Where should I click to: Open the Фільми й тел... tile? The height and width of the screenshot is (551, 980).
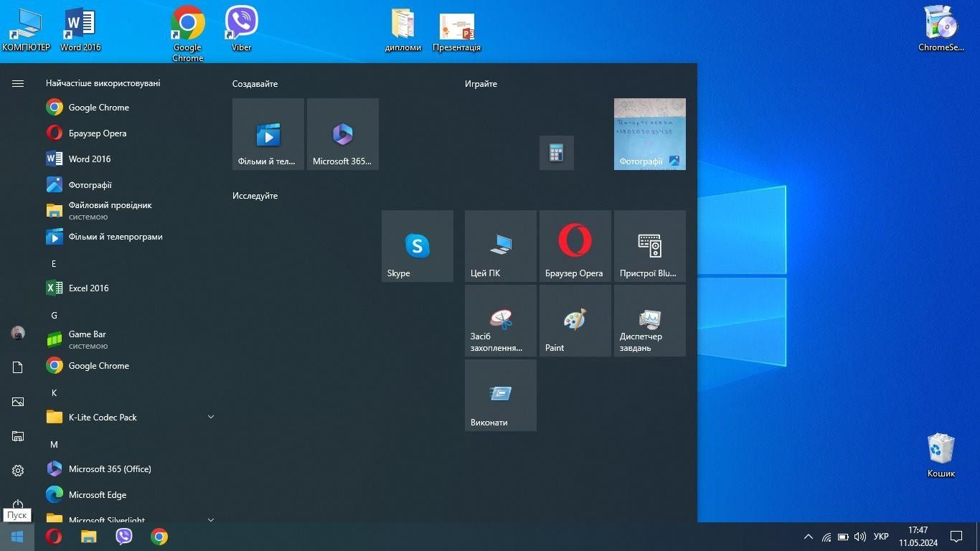point(268,134)
